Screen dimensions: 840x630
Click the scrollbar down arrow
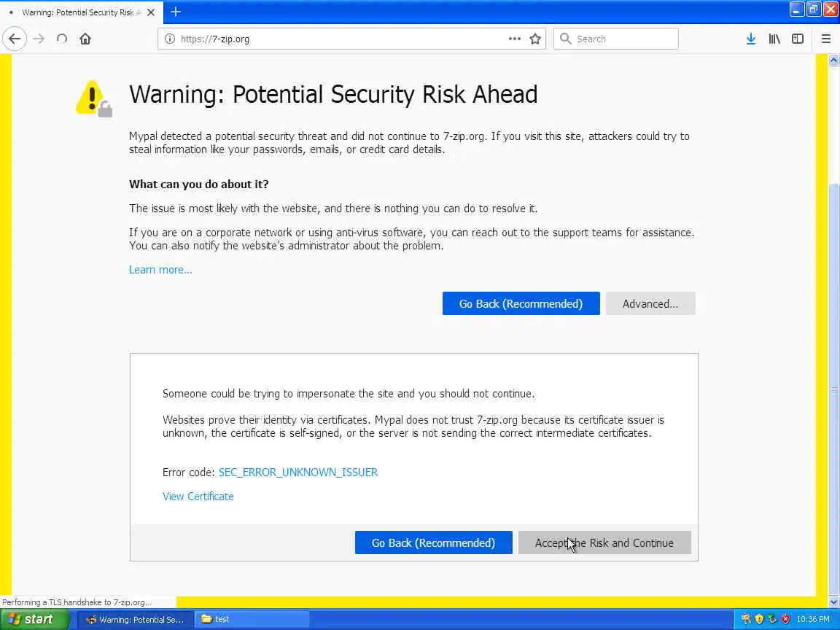(833, 602)
